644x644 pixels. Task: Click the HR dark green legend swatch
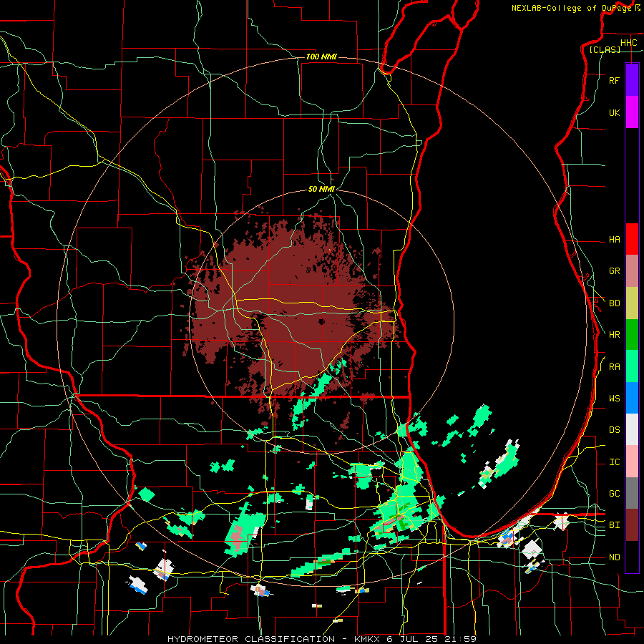click(x=632, y=335)
